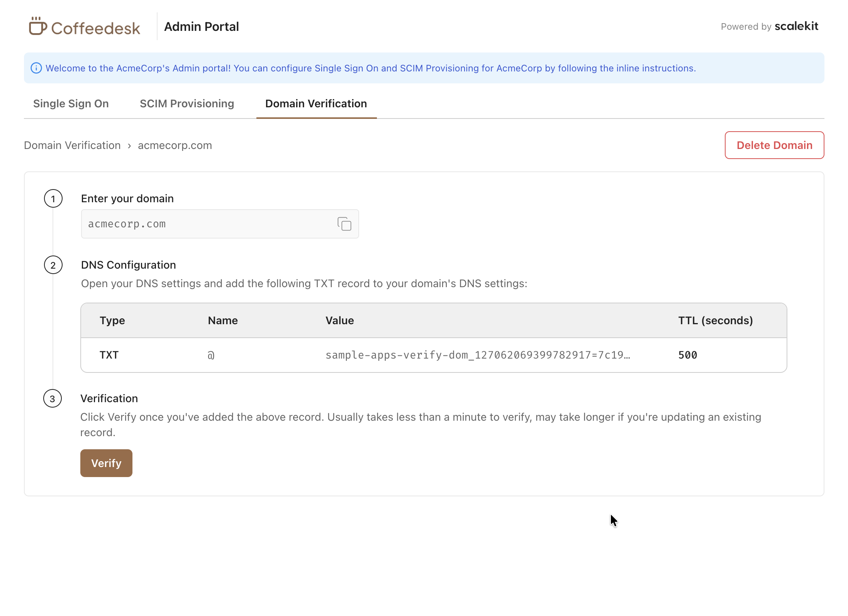848x616 pixels.
Task: Click the Type column header
Action: (x=112, y=321)
